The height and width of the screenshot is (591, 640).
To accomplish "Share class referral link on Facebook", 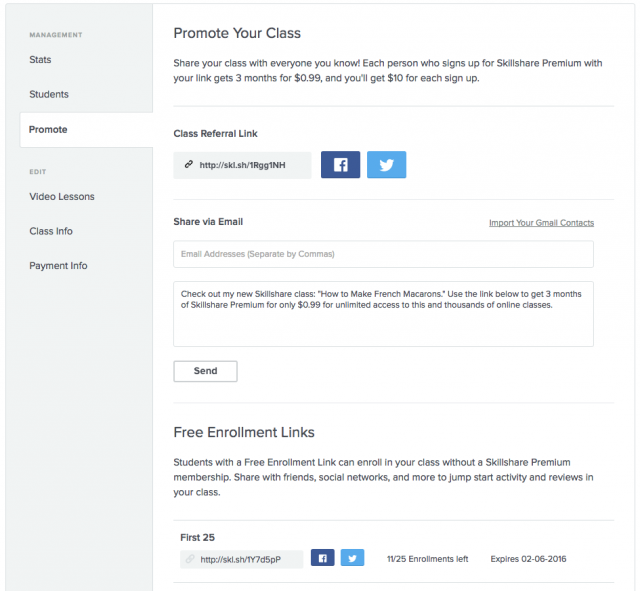I will click(340, 165).
